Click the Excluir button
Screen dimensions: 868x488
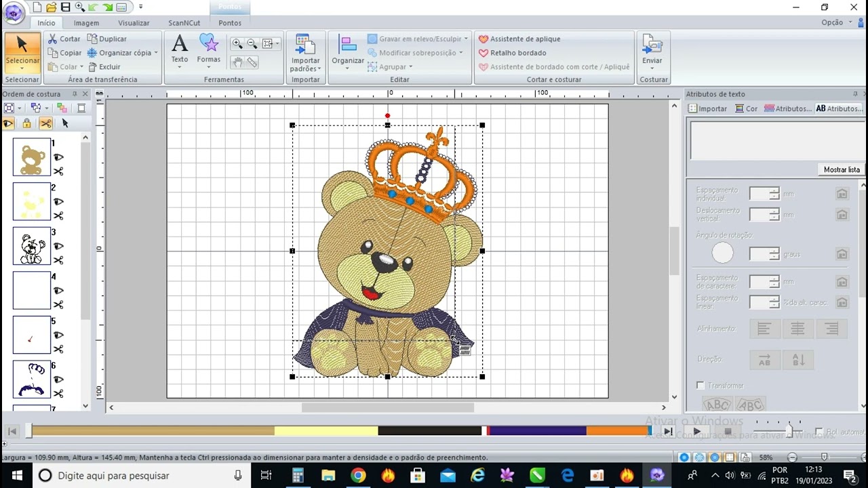(104, 66)
